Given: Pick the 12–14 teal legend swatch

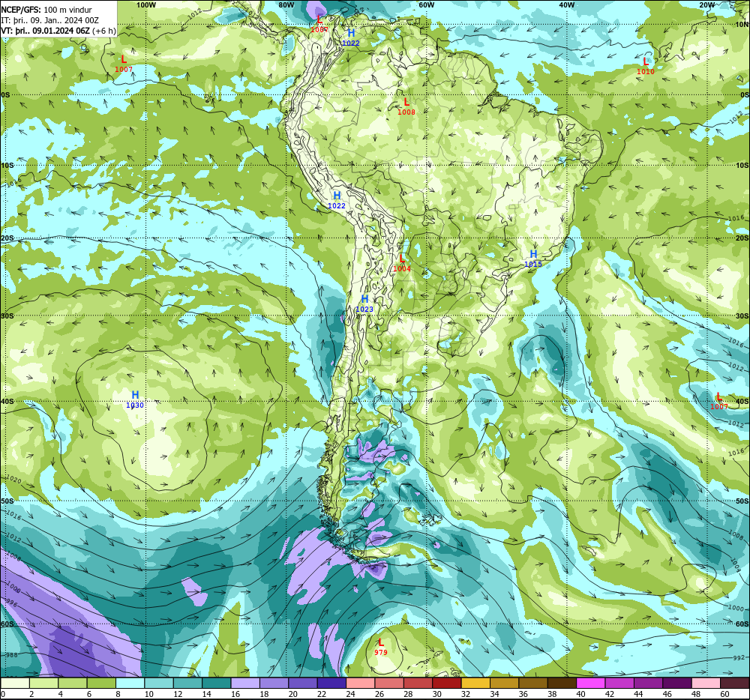Looking at the screenshot, I should (187, 684).
